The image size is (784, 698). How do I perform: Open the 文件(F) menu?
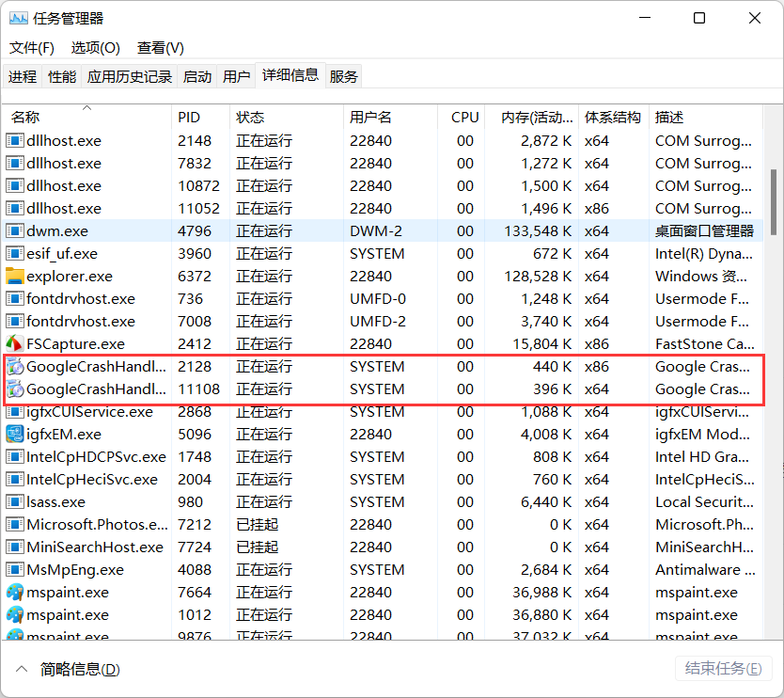pos(32,48)
